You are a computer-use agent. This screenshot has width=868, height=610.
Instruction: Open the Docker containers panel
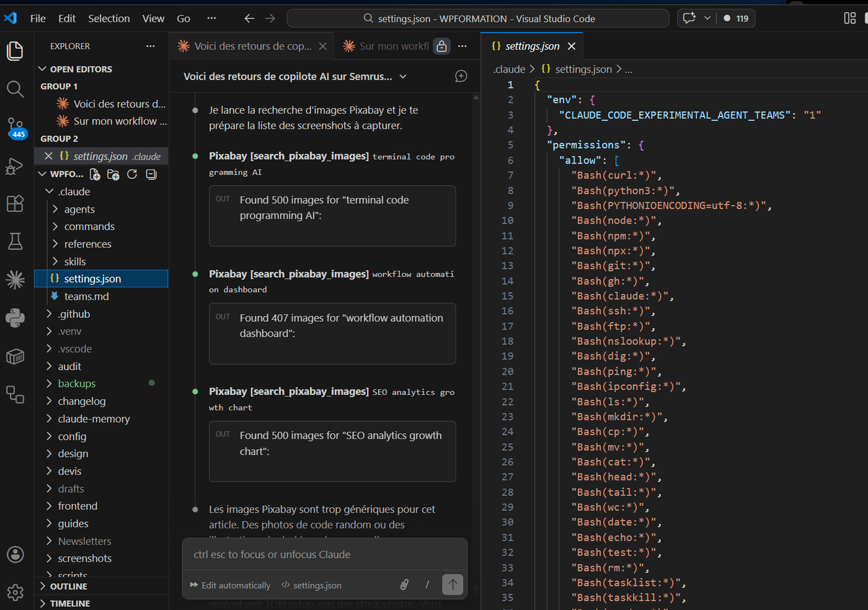point(15,356)
